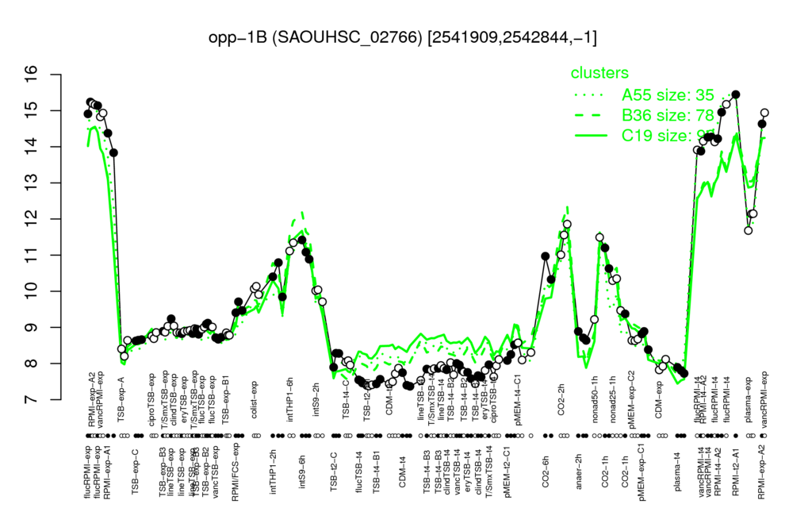
Task: Click x-axis label 'RPMI/FCS-exp'
Action: (235, 473)
